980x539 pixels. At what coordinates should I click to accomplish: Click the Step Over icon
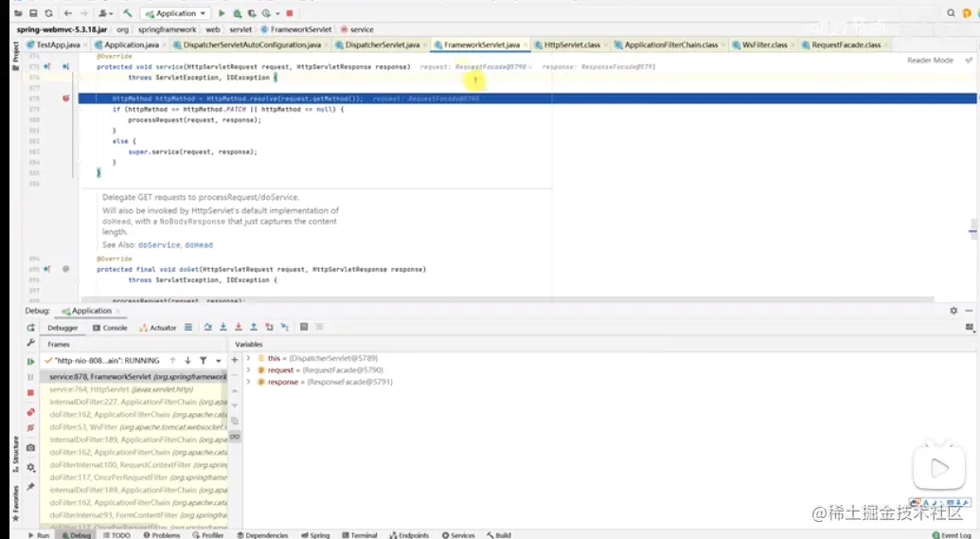pos(207,327)
